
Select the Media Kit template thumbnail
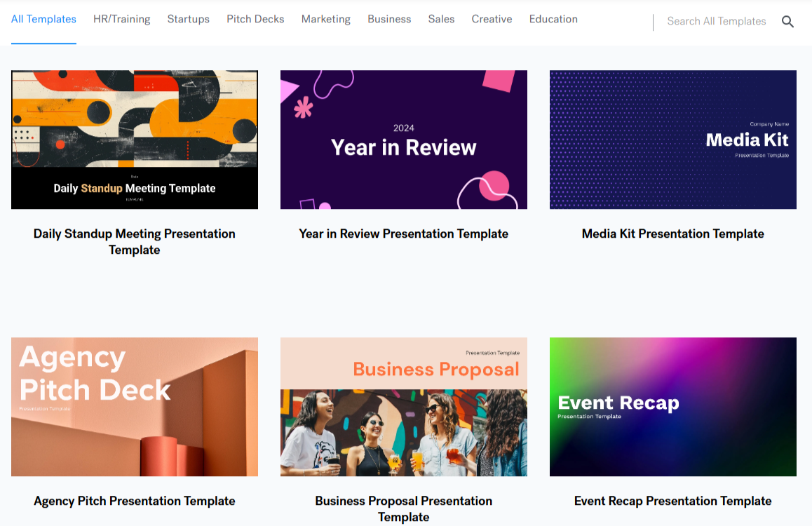(x=673, y=140)
